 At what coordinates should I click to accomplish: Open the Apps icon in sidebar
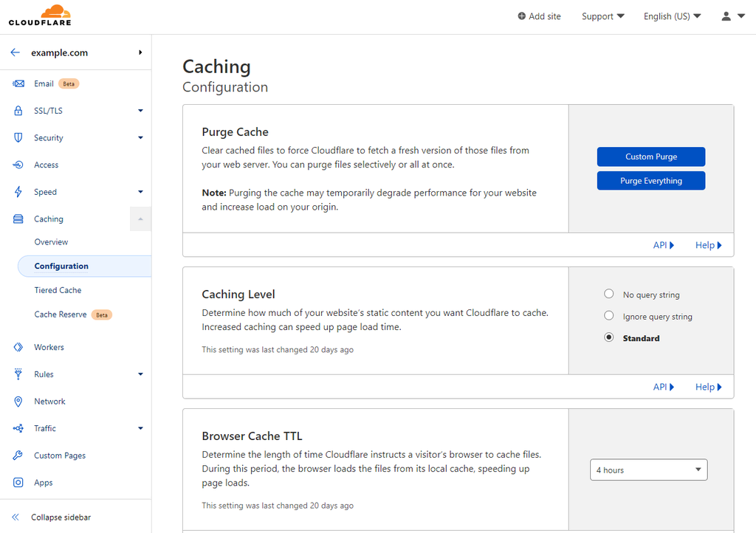click(18, 483)
